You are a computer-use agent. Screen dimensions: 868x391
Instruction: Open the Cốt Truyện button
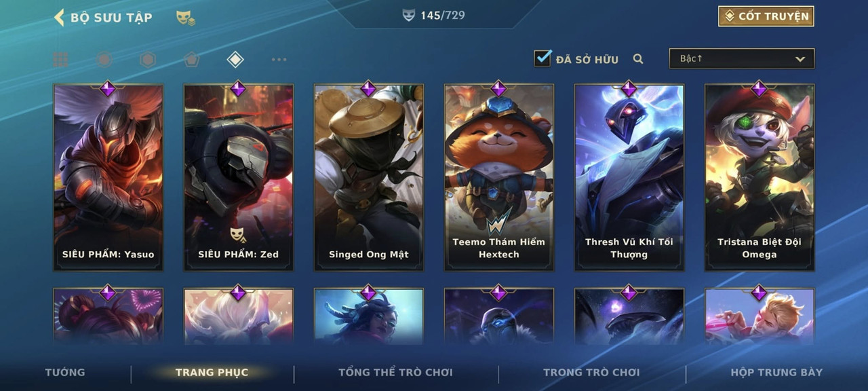point(766,16)
